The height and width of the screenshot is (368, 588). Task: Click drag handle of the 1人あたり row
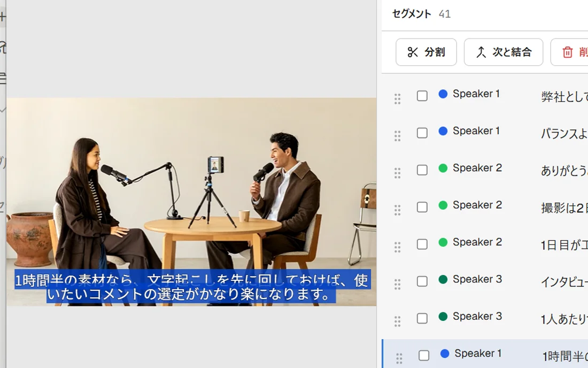tap(398, 321)
